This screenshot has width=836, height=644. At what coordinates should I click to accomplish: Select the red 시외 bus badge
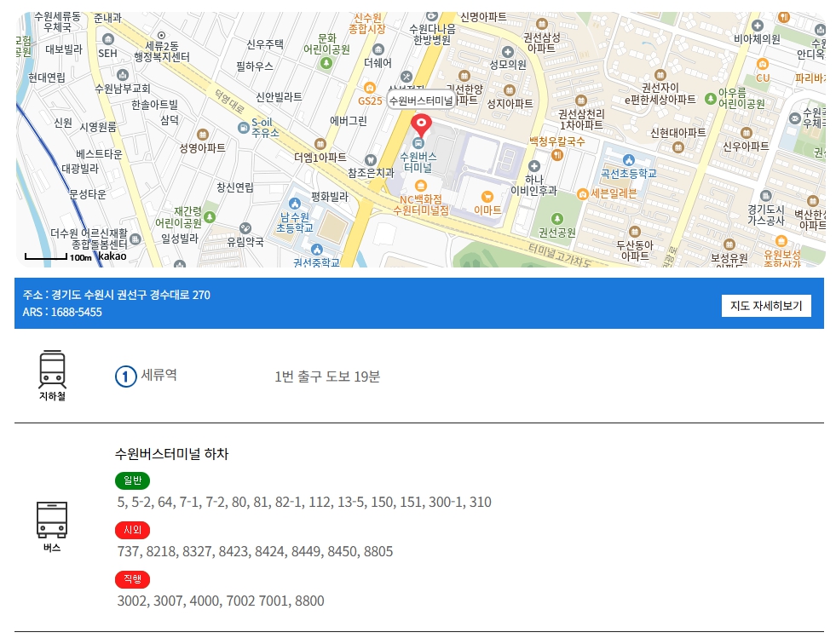pos(133,530)
